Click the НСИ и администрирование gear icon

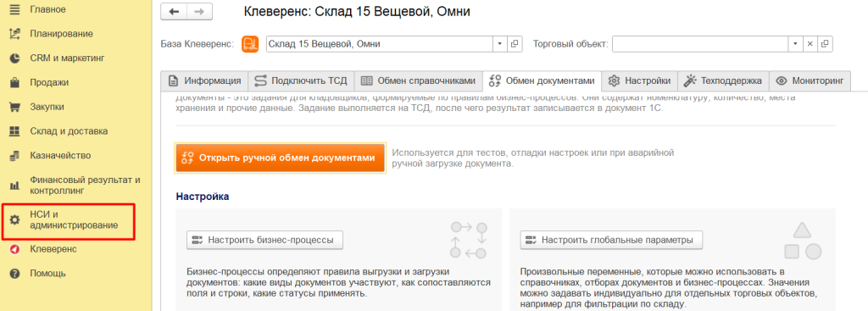coord(15,219)
